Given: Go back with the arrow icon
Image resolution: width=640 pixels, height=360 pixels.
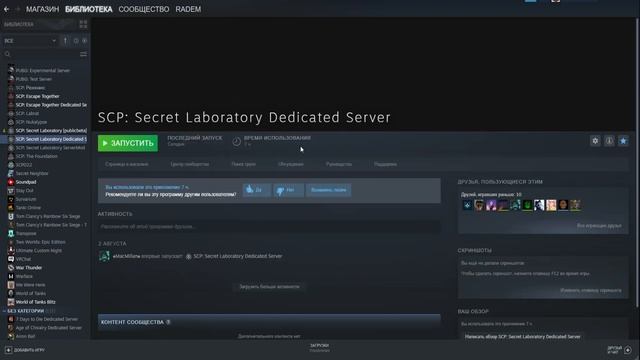Looking at the screenshot, I should pyautogui.click(x=7, y=9).
